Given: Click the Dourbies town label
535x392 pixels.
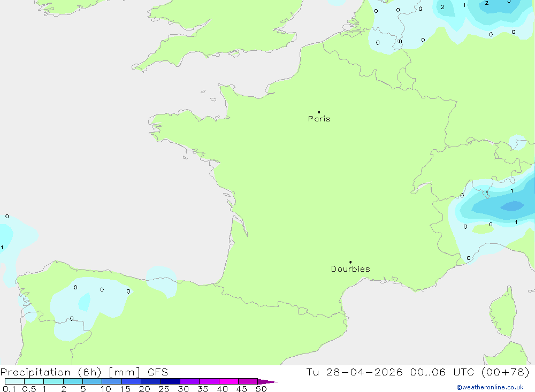Looking at the screenshot, I should [350, 269].
